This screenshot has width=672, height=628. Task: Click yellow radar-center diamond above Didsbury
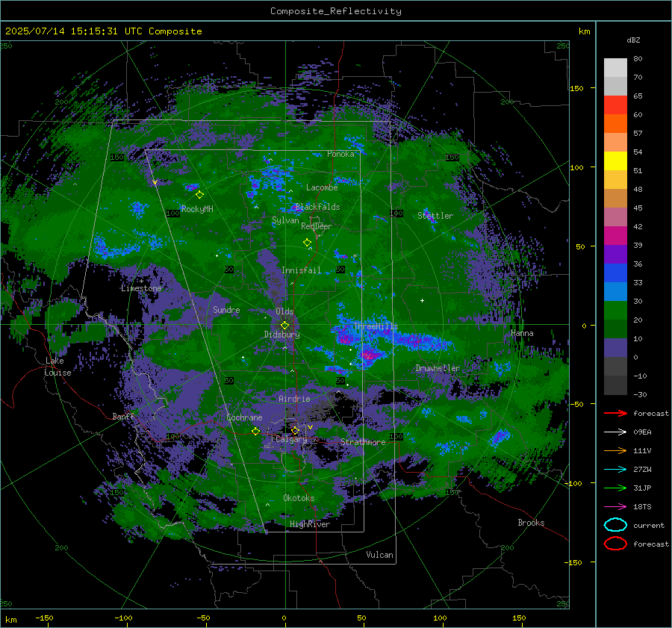(x=284, y=326)
